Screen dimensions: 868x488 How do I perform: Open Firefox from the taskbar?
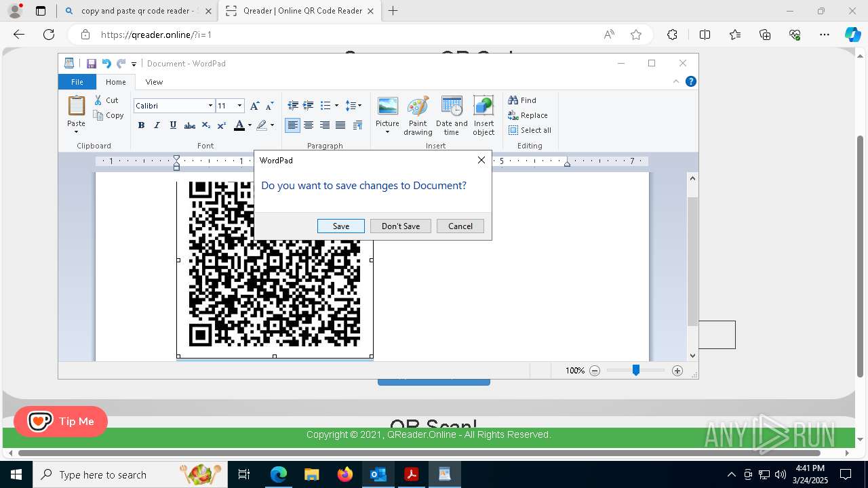point(345,474)
